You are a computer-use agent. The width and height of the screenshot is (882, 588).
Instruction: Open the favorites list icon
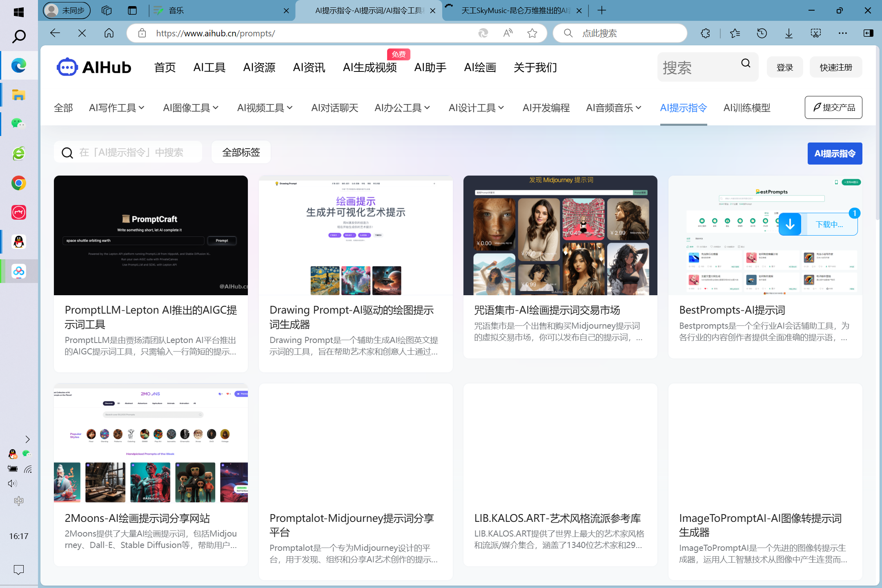735,33
